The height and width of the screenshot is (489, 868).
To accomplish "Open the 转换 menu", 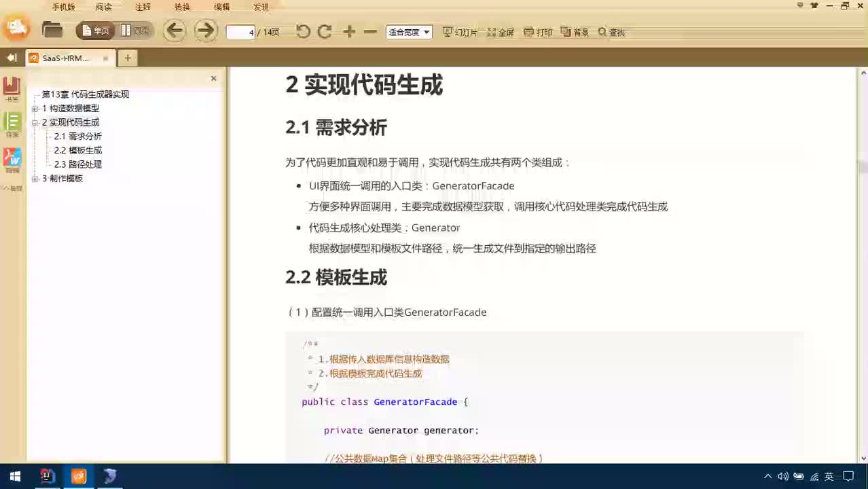I will (x=182, y=7).
